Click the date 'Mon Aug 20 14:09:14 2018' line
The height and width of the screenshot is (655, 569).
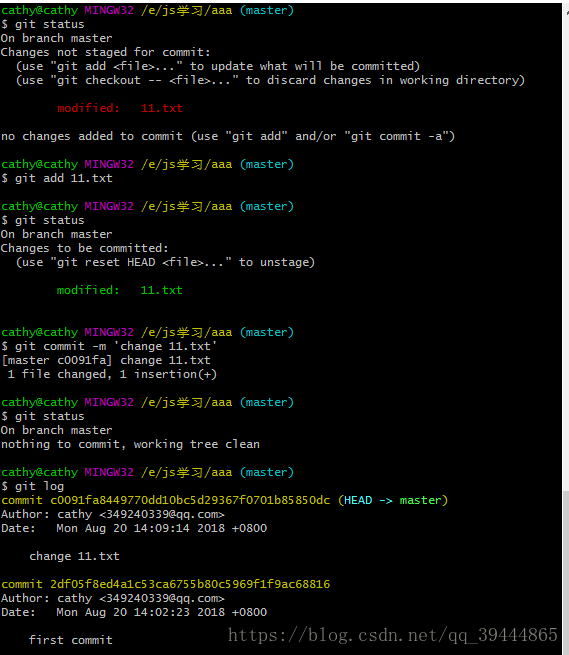pos(134,528)
